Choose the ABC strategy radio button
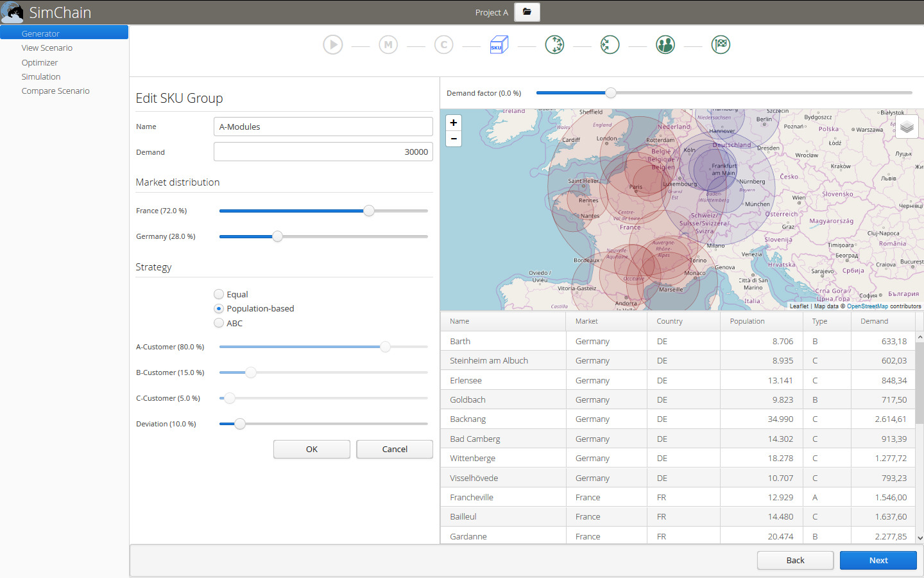 tap(219, 323)
